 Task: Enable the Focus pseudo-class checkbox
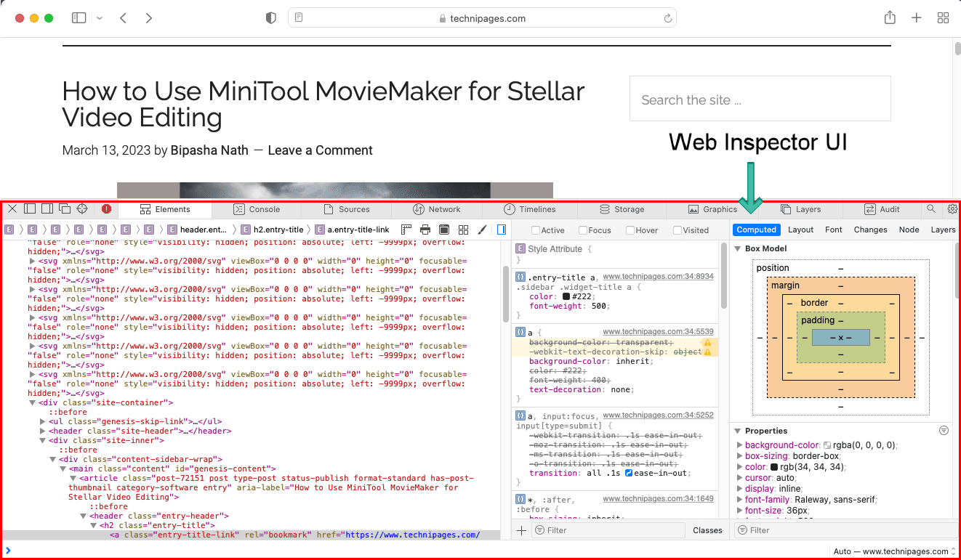583,230
